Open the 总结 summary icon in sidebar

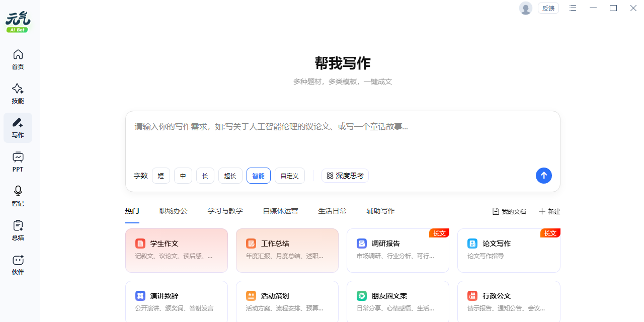coord(18,229)
